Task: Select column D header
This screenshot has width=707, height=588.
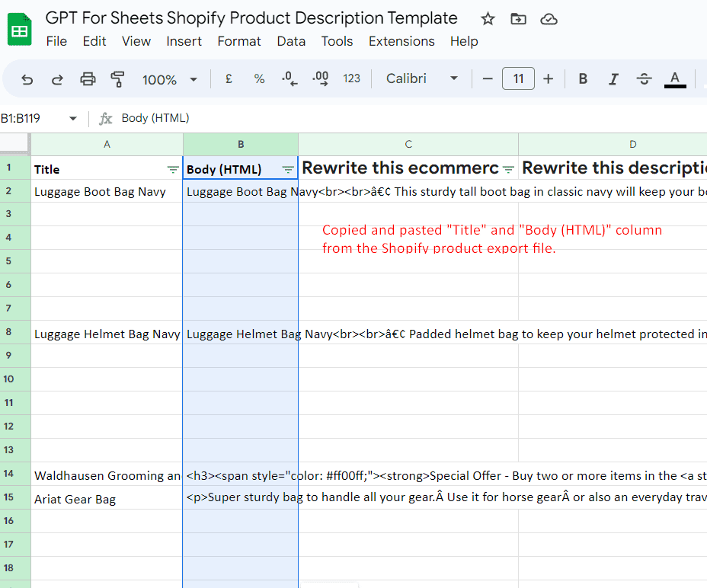Action: (x=613, y=144)
